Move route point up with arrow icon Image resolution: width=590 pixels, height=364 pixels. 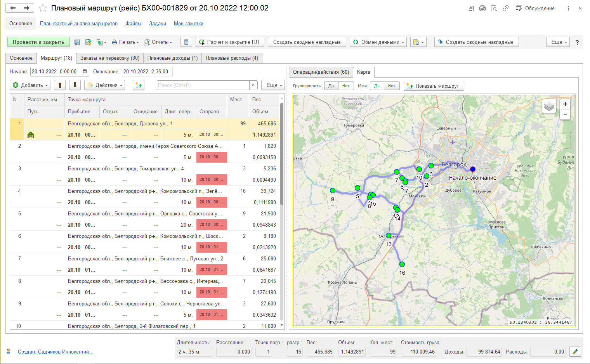pos(60,85)
